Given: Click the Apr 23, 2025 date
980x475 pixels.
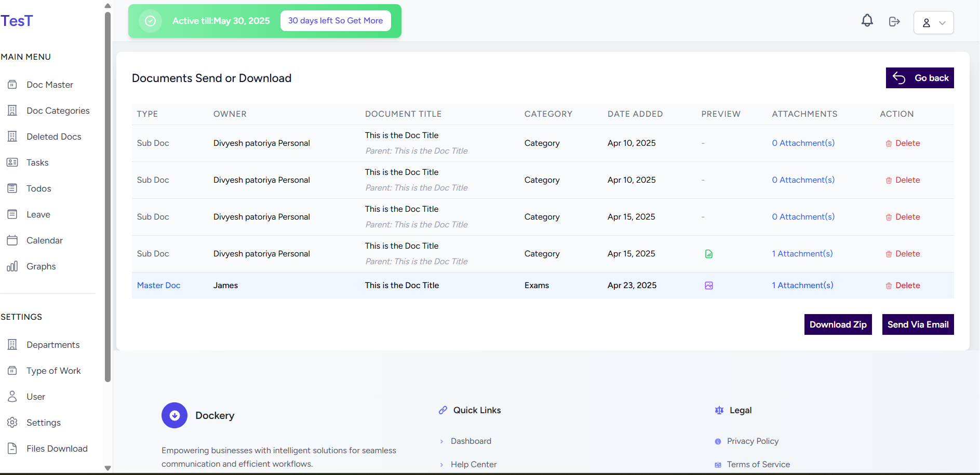Looking at the screenshot, I should tap(632, 286).
